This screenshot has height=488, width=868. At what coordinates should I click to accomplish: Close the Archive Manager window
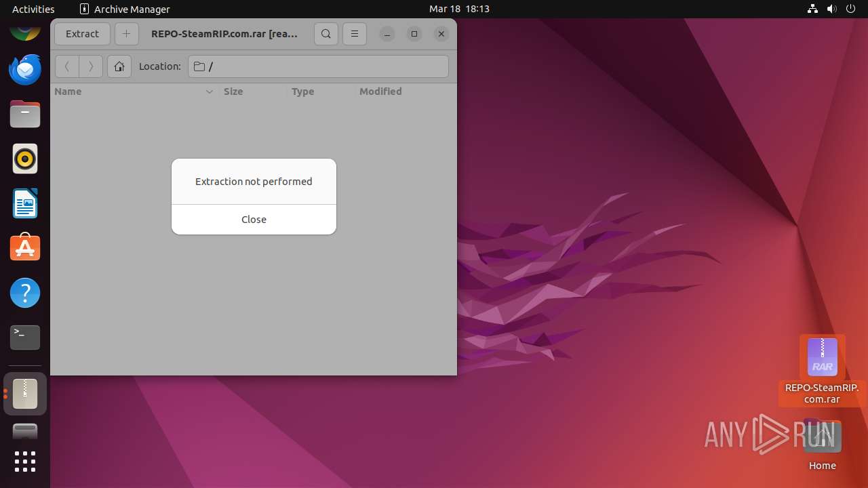click(441, 34)
